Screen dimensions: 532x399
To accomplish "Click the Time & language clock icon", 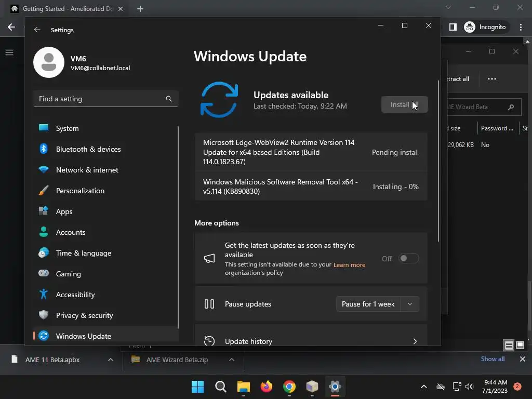I will click(x=44, y=253).
